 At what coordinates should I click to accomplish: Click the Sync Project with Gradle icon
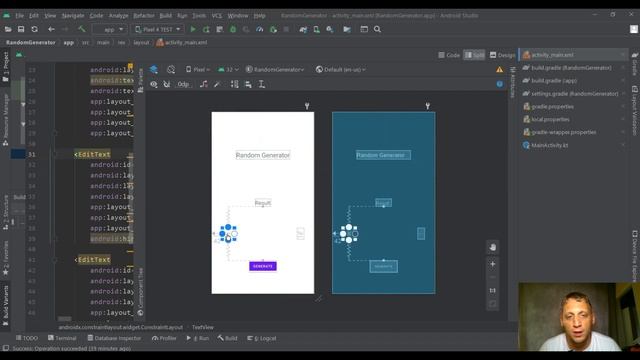[x=303, y=29]
